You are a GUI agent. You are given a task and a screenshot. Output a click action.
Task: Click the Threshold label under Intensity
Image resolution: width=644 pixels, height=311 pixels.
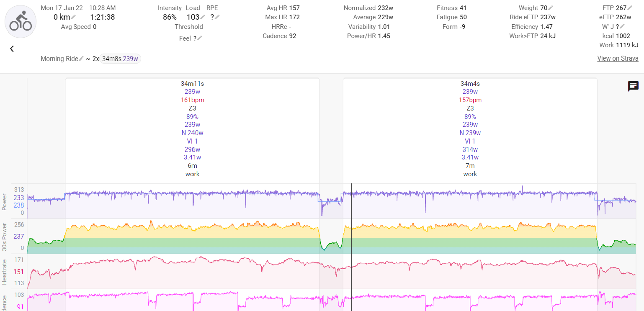[189, 27]
